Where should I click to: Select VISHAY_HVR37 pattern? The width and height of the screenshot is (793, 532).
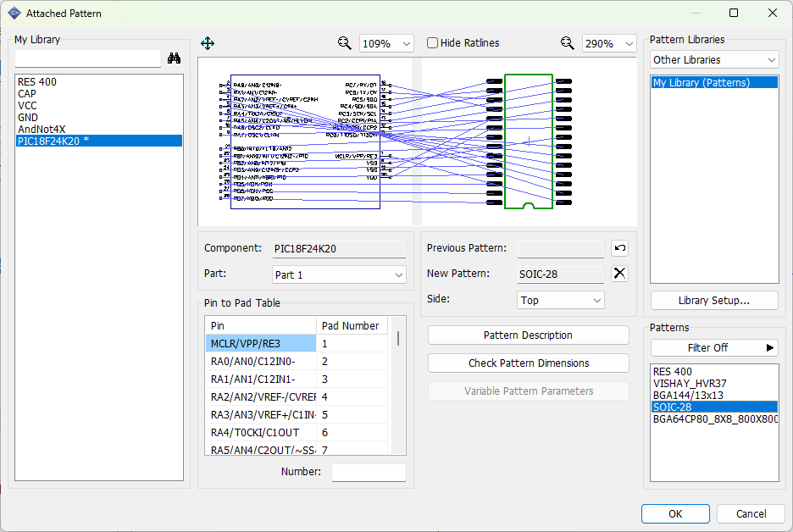coord(714,383)
